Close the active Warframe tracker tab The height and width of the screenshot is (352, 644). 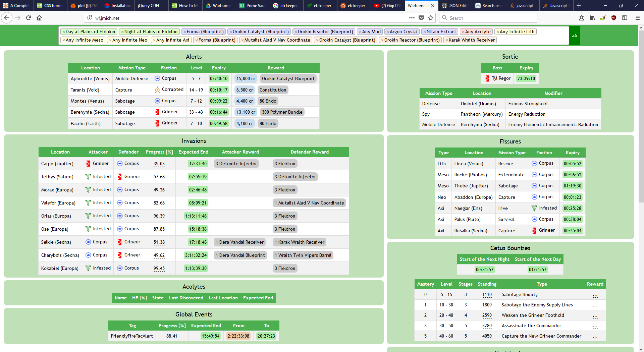point(433,6)
